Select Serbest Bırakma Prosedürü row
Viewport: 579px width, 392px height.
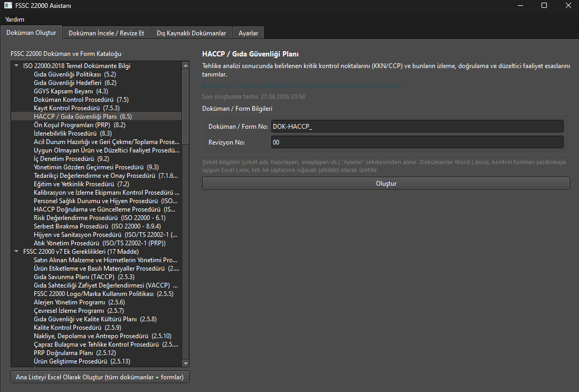point(97,226)
